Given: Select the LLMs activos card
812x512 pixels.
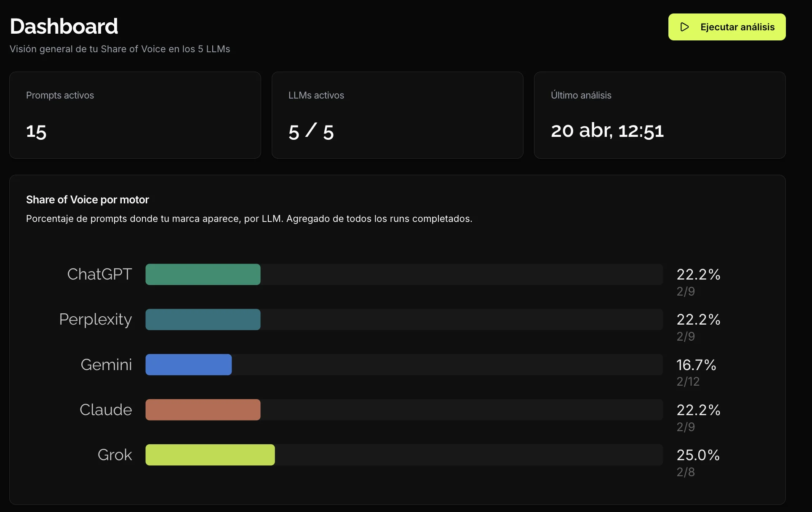Looking at the screenshot, I should (397, 115).
